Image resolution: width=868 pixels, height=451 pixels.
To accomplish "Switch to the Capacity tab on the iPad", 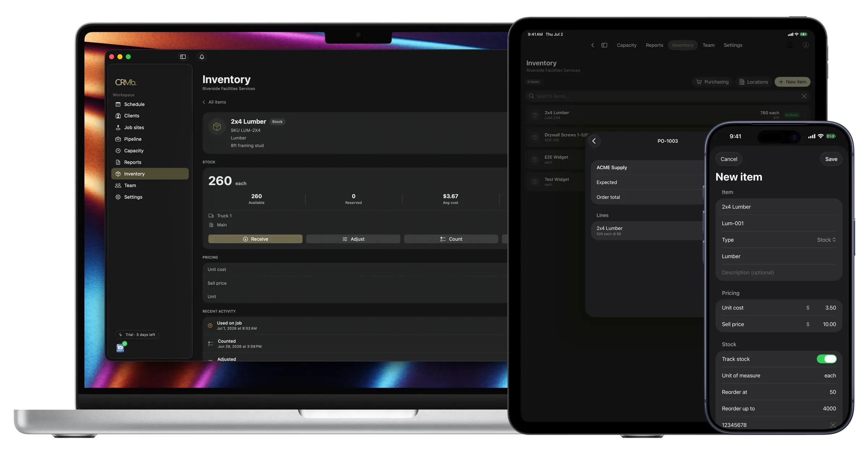I will tap(626, 45).
